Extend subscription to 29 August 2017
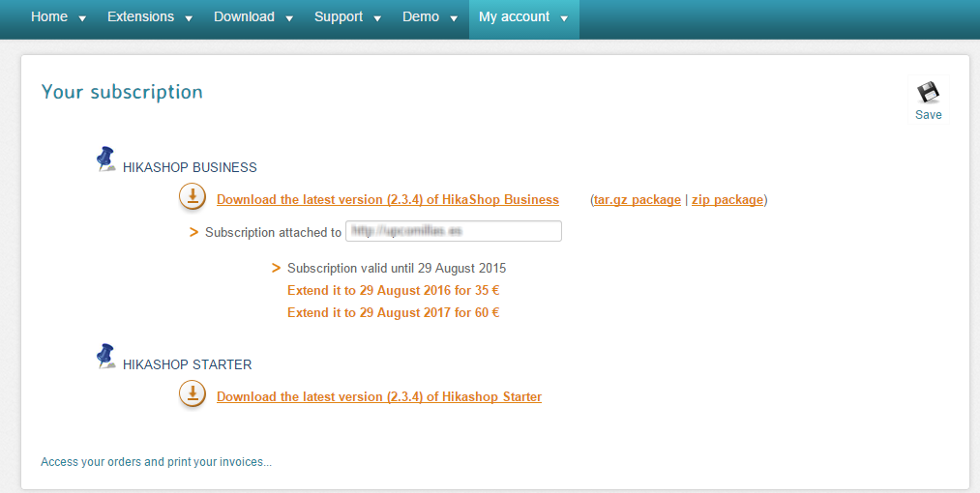The height and width of the screenshot is (493, 980). pos(393,312)
